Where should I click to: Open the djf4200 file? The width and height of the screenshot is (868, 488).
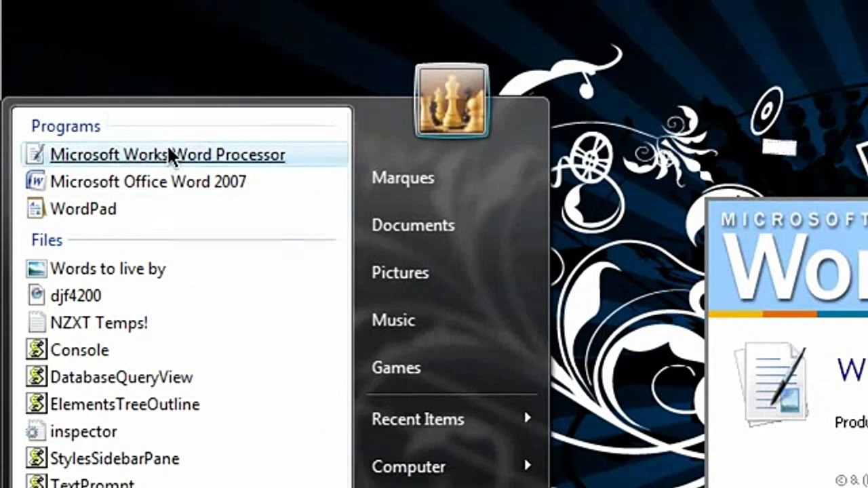(x=76, y=296)
